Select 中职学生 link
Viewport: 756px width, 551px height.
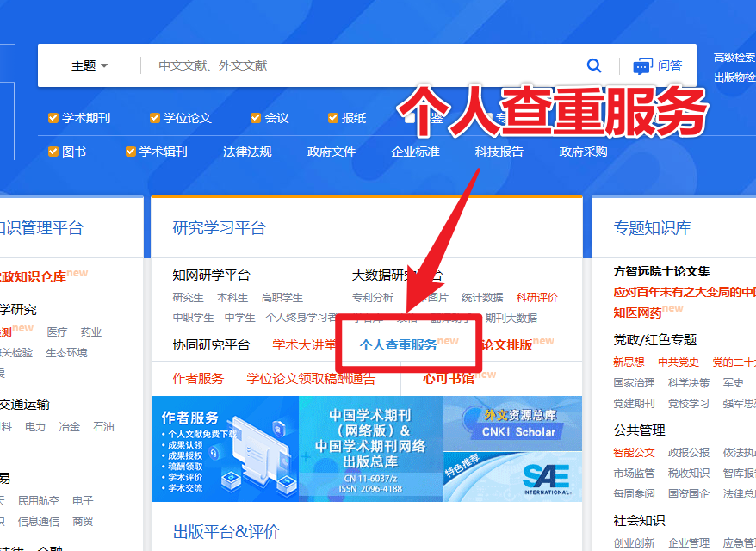coord(194,318)
